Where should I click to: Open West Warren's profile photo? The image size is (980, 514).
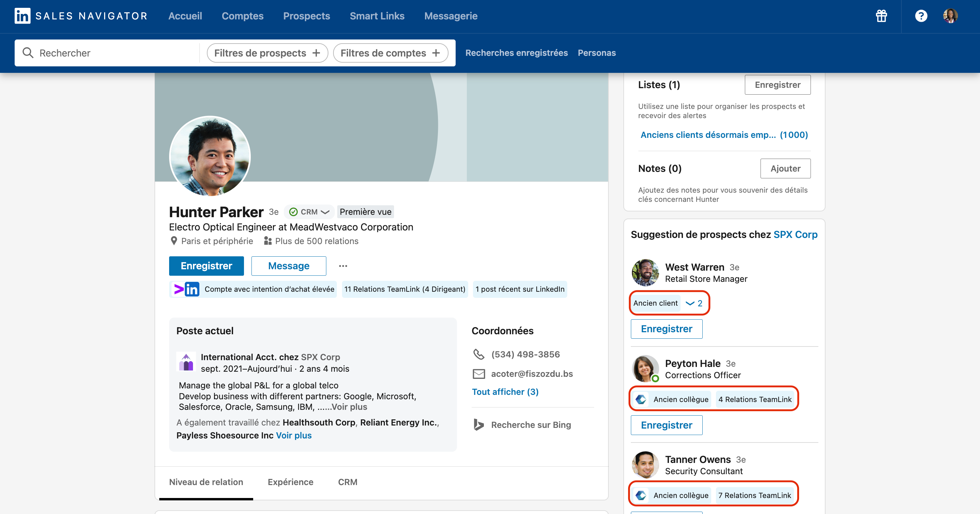click(x=645, y=272)
